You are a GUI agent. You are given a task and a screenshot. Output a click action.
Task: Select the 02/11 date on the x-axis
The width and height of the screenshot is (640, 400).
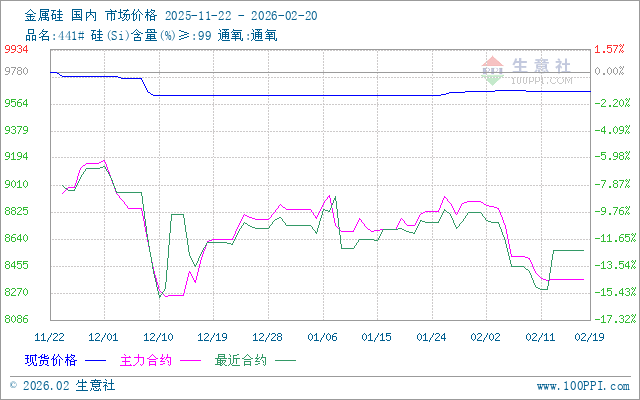click(540, 336)
